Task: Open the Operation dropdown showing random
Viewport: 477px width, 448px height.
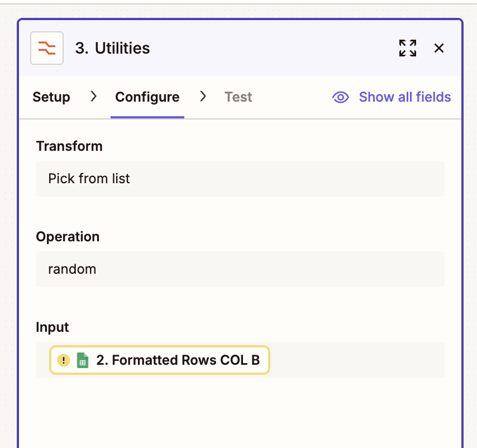Action: click(240, 269)
